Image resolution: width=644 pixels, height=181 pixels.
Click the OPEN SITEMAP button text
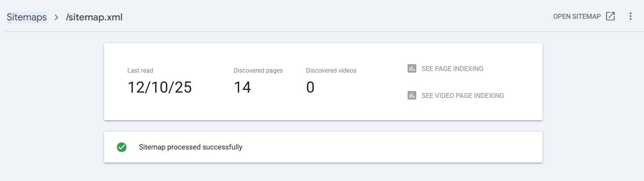pyautogui.click(x=576, y=17)
